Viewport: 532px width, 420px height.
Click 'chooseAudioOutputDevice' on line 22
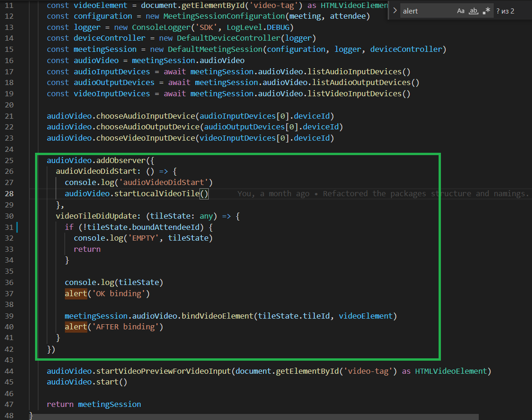(148, 127)
